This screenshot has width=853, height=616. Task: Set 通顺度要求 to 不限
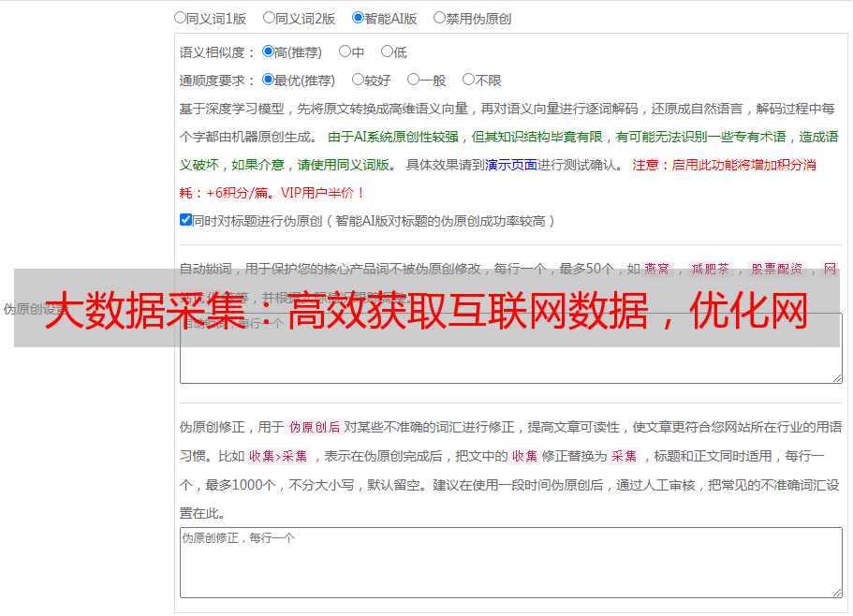click(x=468, y=80)
